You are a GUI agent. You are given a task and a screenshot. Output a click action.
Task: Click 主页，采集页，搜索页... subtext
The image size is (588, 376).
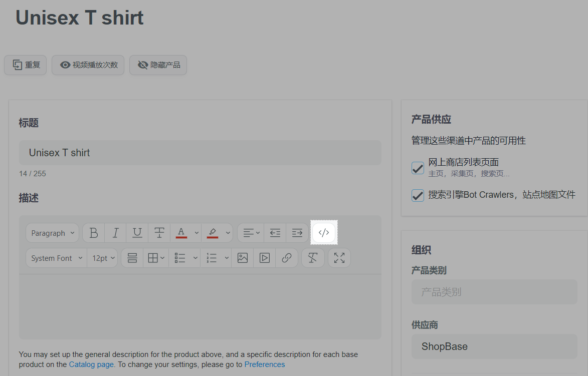[469, 174]
